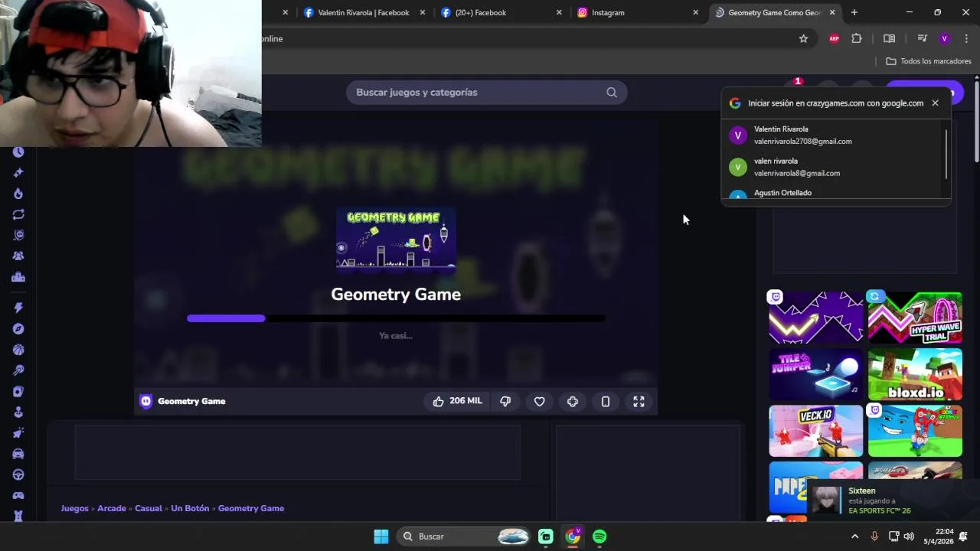Click the Geometry Game loading progress bar
Image resolution: width=980 pixels, height=551 pixels.
click(396, 318)
